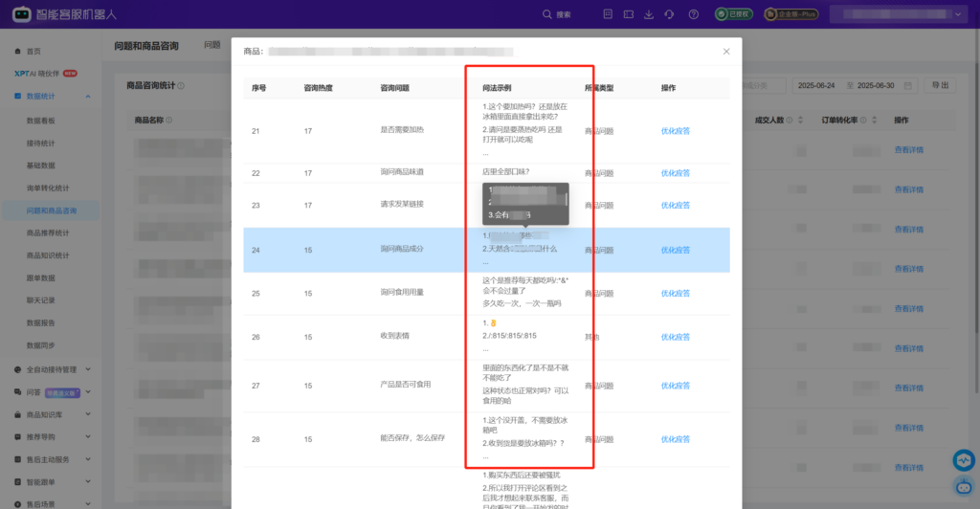
Task: Click the search magnifier icon
Action: (x=546, y=14)
